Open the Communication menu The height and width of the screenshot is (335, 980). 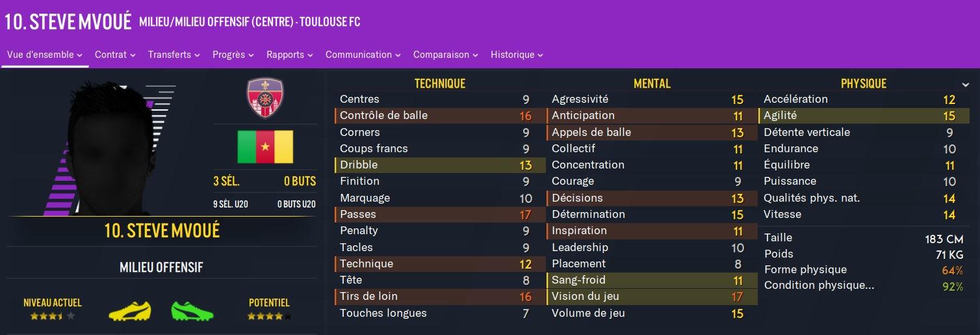pos(363,55)
